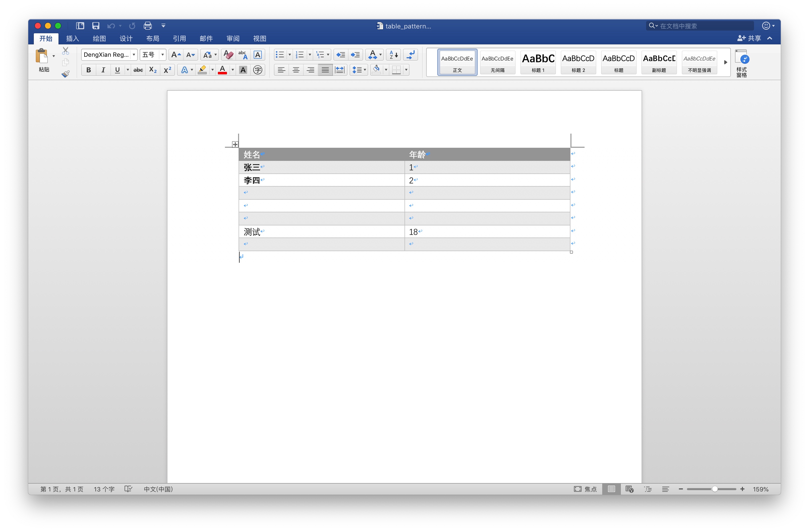
Task: Open quick access toolbar customize dropdown
Action: (x=163, y=26)
